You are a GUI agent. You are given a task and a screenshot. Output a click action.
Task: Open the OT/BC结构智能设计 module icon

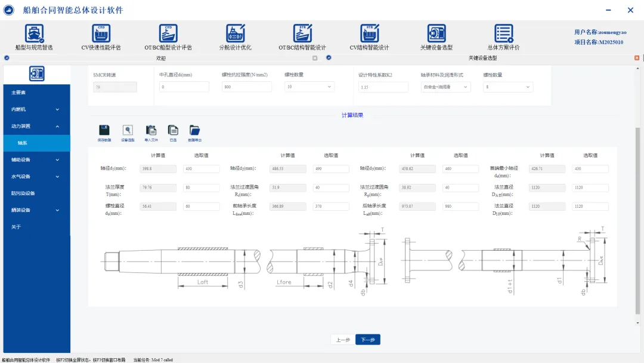(x=302, y=33)
